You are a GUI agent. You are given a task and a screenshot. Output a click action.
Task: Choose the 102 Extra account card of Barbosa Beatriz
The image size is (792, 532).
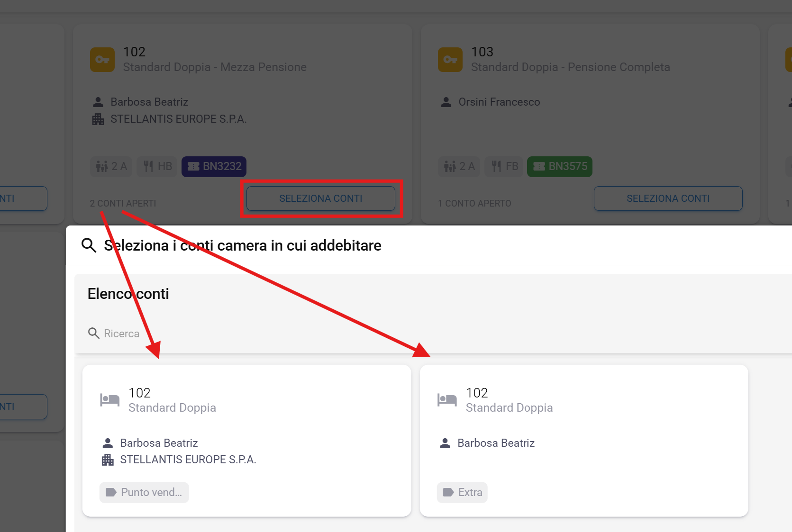point(583,440)
